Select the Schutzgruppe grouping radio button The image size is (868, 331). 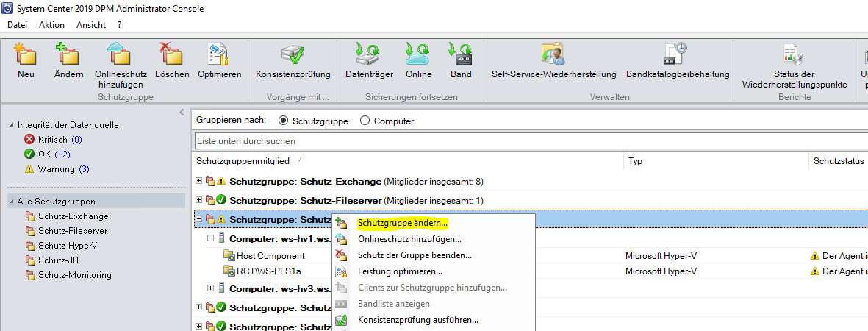(284, 121)
